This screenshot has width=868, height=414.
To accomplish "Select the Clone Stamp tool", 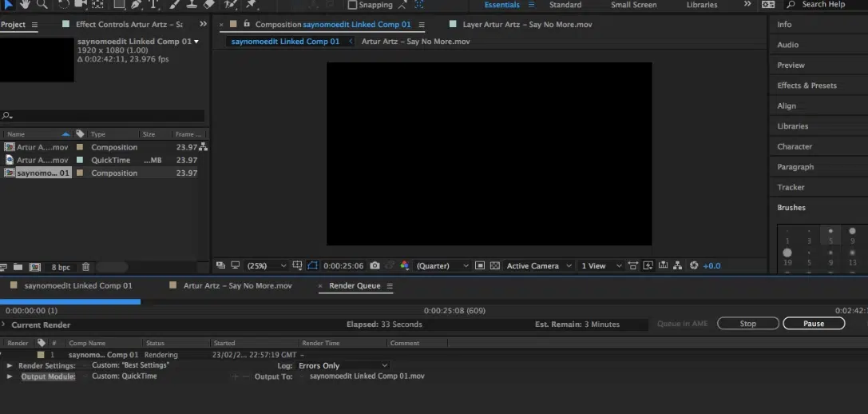I will click(192, 4).
